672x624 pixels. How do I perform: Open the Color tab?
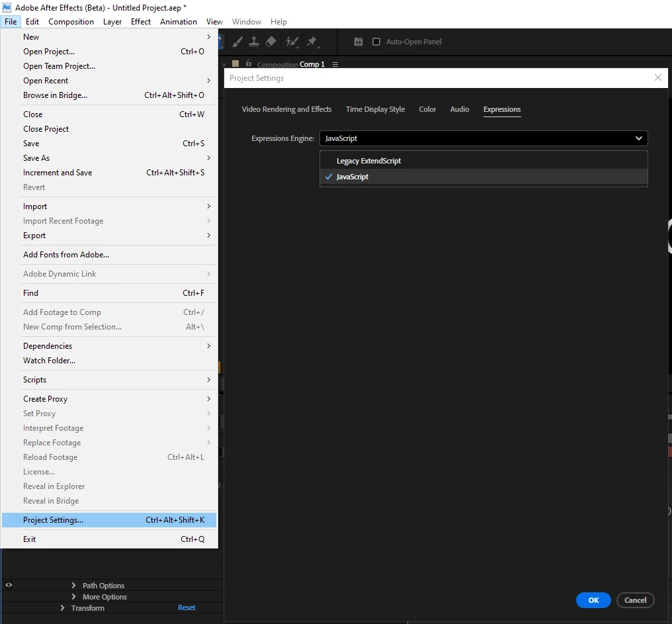[427, 109]
